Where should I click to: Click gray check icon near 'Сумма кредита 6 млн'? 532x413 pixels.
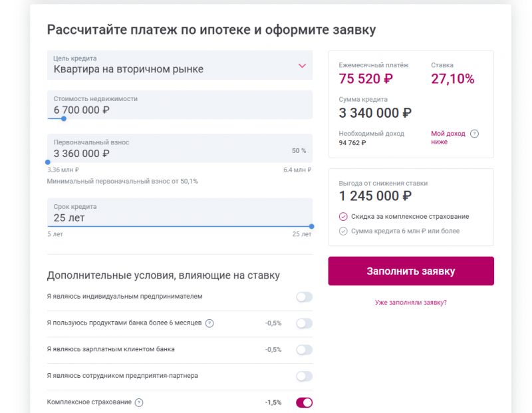coord(342,231)
